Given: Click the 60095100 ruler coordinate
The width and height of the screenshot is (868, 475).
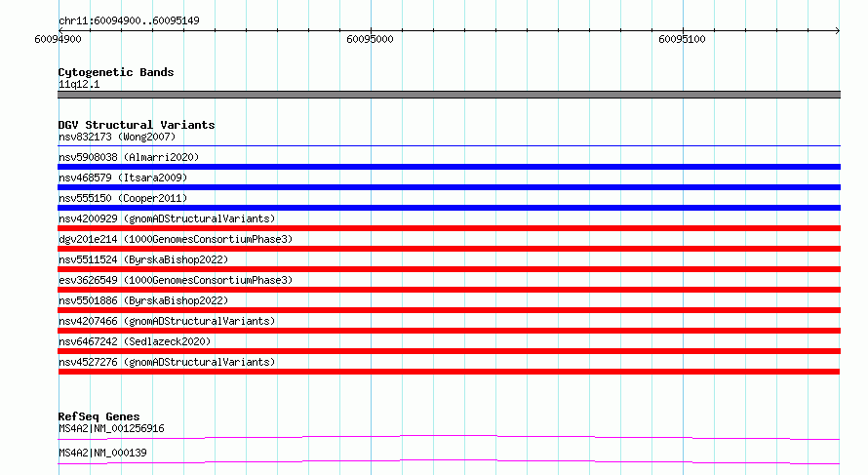Looking at the screenshot, I should [x=682, y=39].
